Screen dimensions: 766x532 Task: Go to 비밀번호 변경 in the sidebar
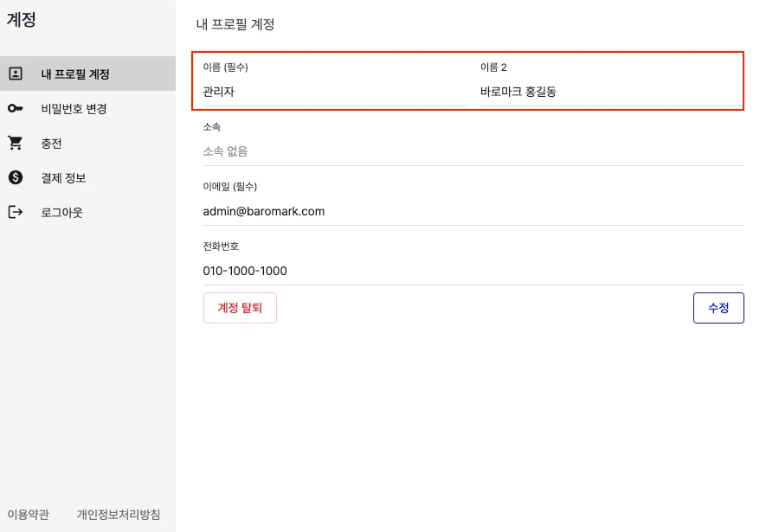point(74,108)
